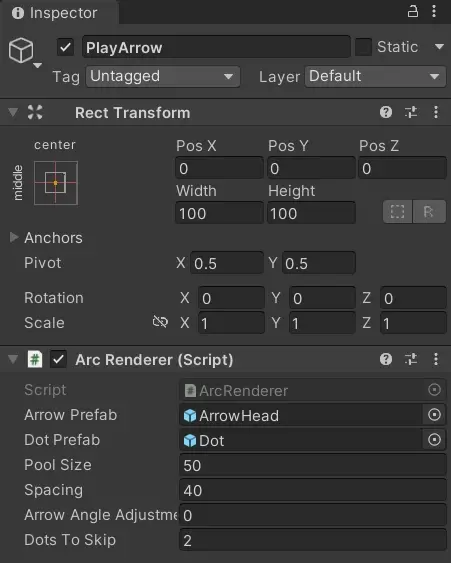The height and width of the screenshot is (563, 451).
Task: Open the Arc Renderer help reference
Action: pos(386,359)
